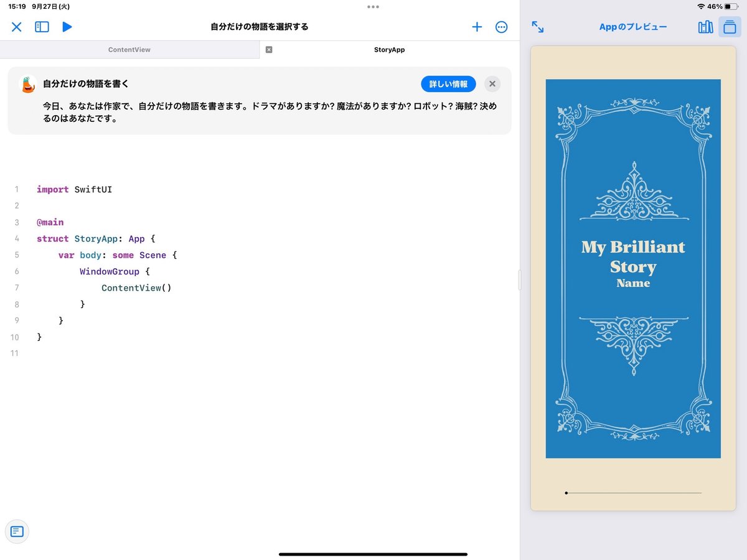The width and height of the screenshot is (747, 560).
Task: Click the 'var body: some Scene {' line
Action: (x=118, y=255)
